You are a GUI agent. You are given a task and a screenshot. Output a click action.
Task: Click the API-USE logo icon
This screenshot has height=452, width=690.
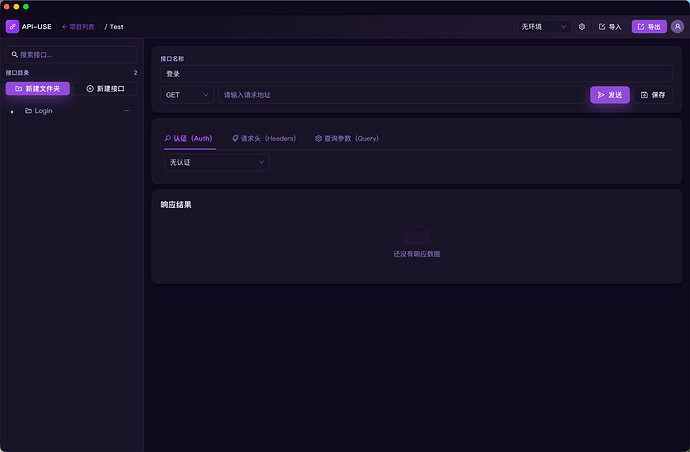[12, 26]
